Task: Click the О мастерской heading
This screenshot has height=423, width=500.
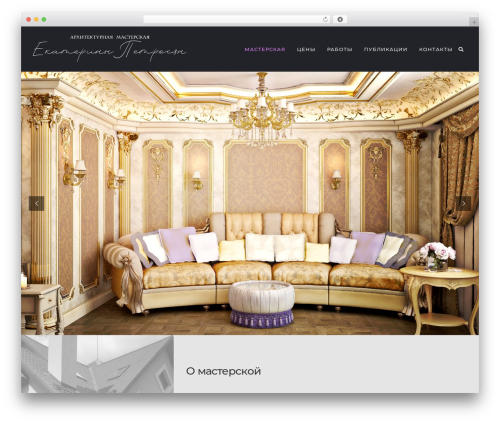Action: 223,371
